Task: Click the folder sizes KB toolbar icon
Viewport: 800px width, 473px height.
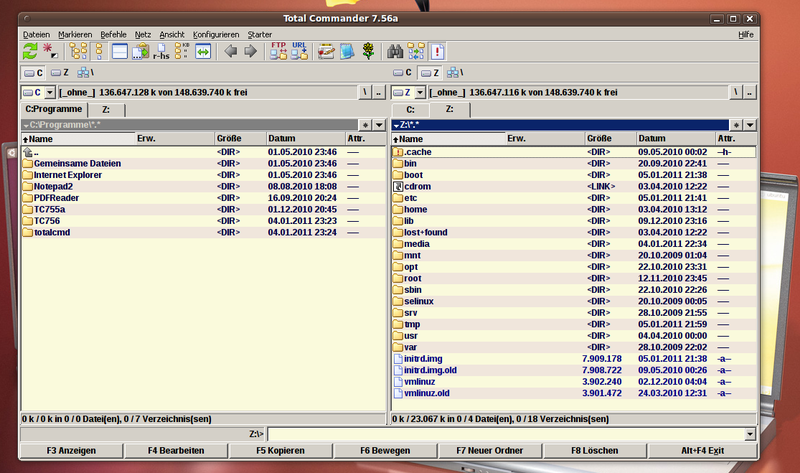Action: click(x=182, y=51)
